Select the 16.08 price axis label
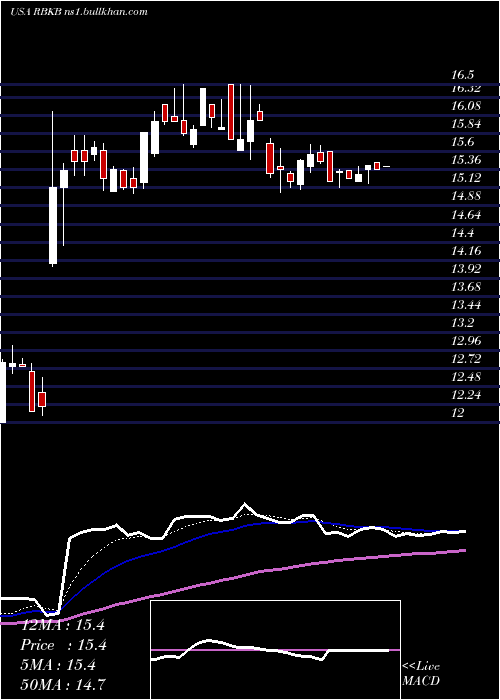500x700 pixels. point(466,106)
